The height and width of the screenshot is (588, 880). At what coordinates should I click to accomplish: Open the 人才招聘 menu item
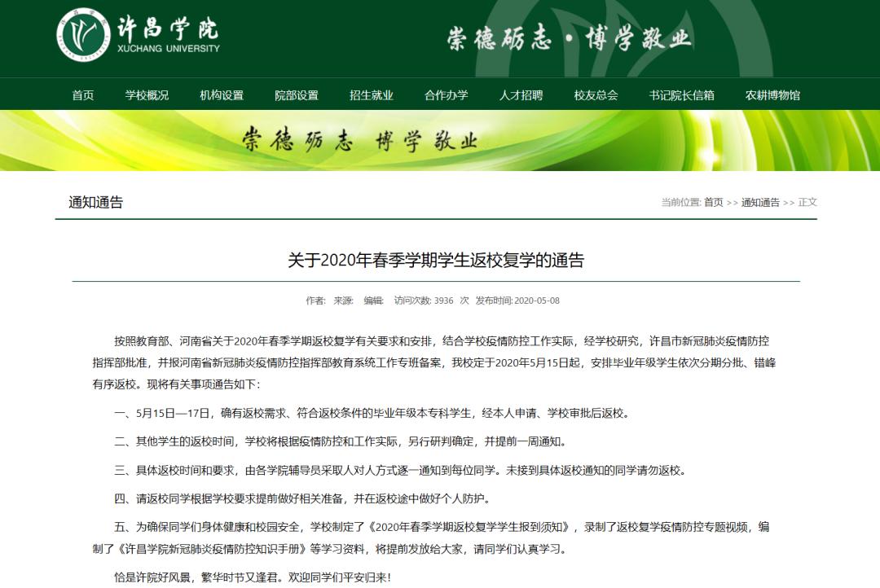point(521,95)
